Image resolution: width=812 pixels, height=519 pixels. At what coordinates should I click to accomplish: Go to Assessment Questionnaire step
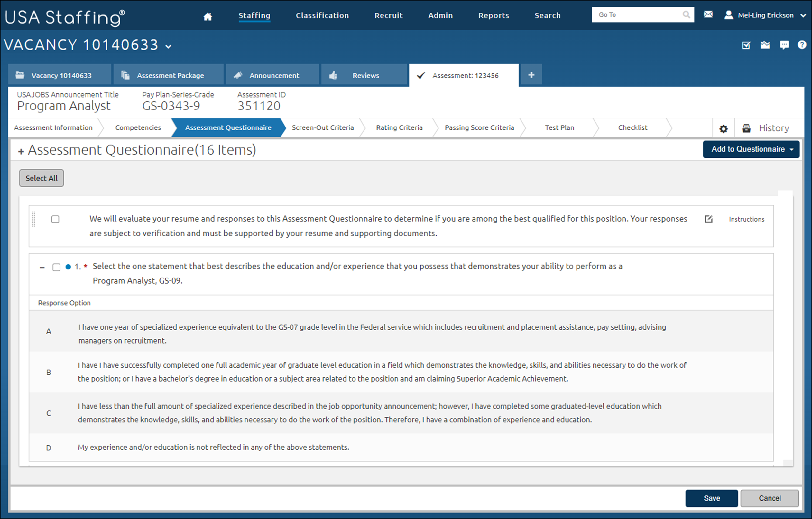[x=228, y=127]
